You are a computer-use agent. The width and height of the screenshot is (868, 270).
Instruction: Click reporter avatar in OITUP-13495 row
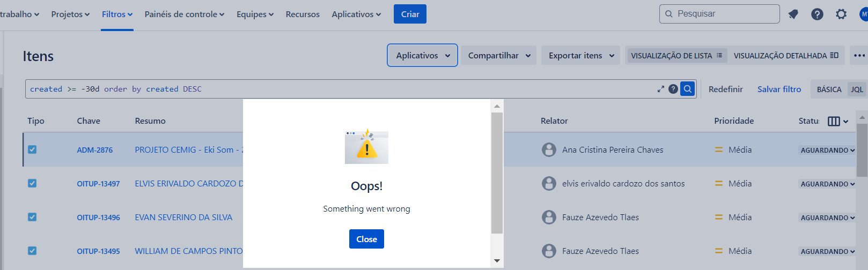click(x=549, y=251)
